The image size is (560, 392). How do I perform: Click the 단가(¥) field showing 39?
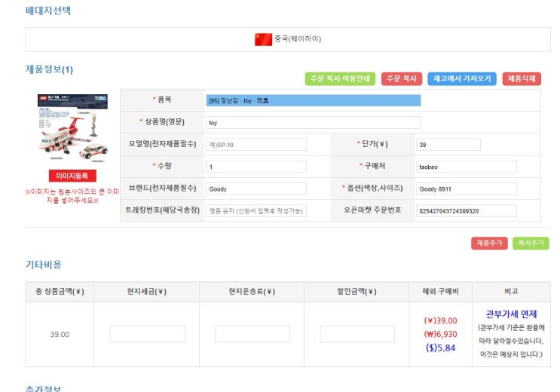point(448,145)
